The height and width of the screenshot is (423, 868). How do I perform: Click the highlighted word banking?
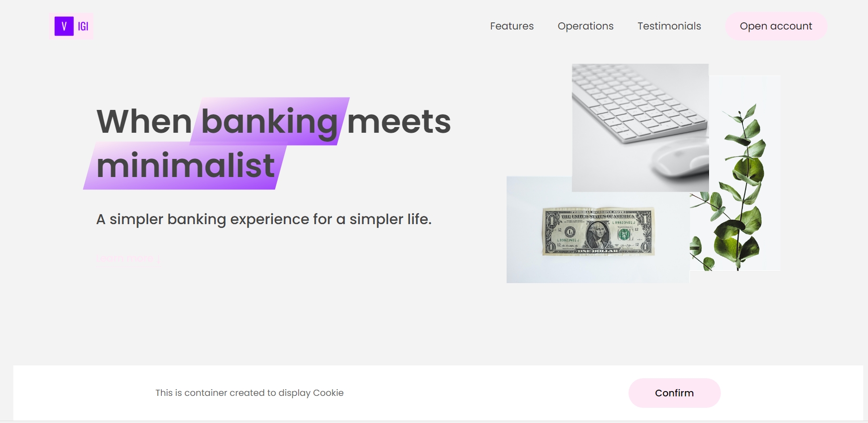pyautogui.click(x=269, y=122)
